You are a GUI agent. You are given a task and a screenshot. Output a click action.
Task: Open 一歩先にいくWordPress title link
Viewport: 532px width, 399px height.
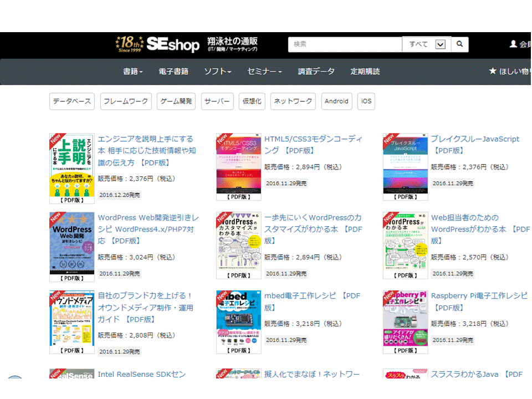(313, 229)
